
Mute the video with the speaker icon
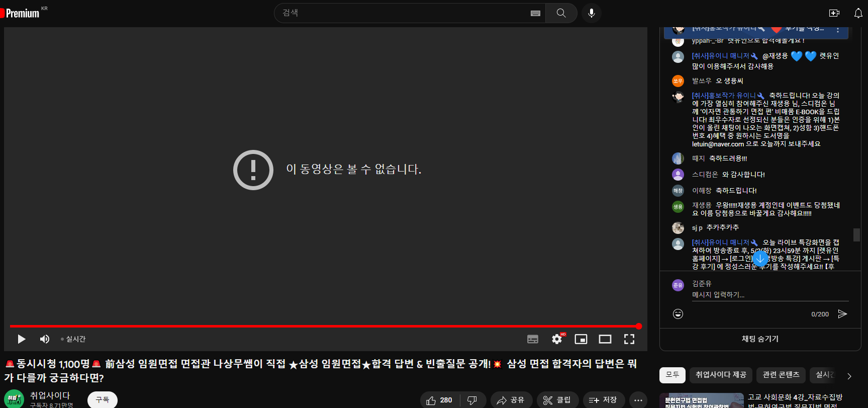45,339
